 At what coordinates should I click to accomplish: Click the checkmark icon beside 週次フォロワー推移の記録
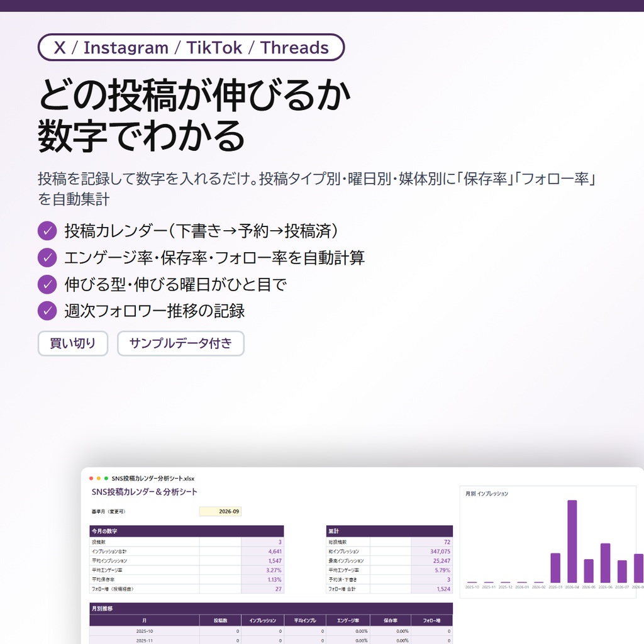(x=47, y=311)
